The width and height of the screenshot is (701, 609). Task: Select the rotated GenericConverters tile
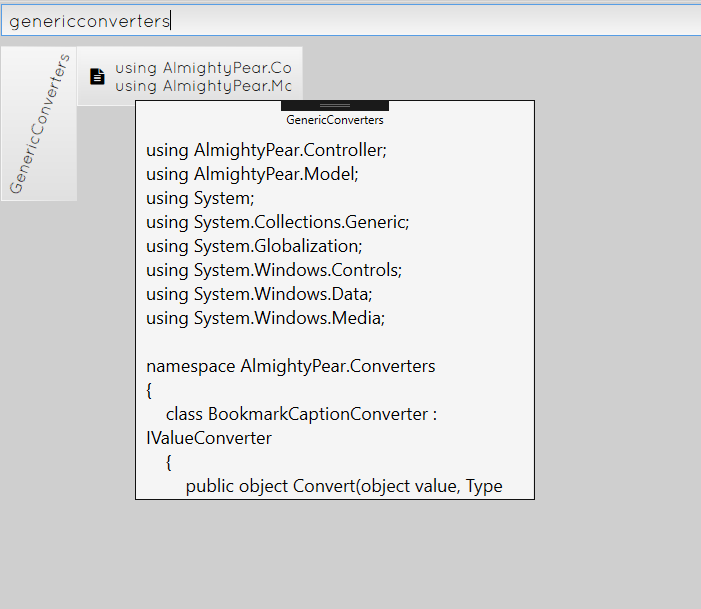[39, 124]
